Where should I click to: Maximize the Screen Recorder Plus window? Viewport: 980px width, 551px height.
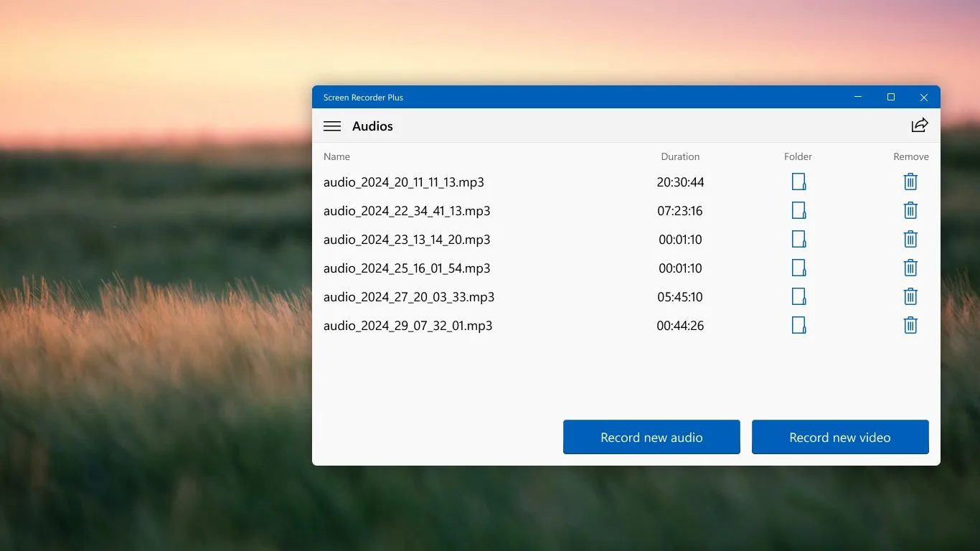click(x=891, y=97)
